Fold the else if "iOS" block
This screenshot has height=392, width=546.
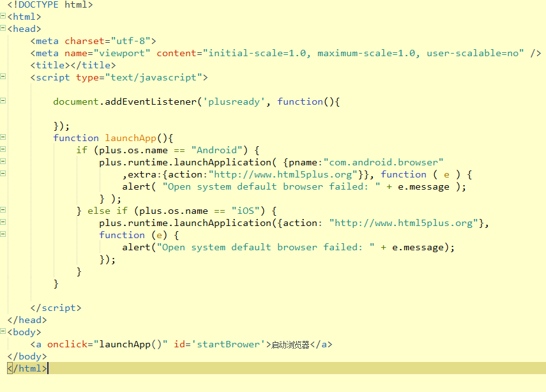[3, 209]
